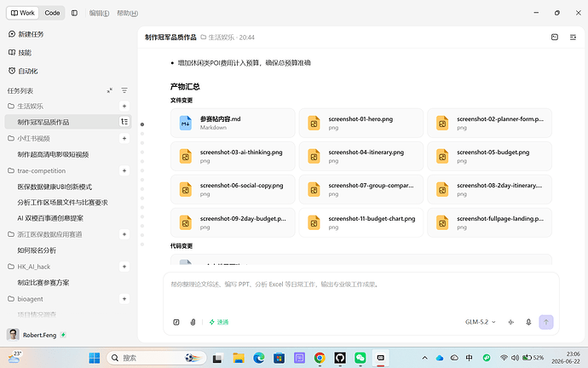Start voice input with microphone icon
588x368 pixels.
tap(528, 322)
